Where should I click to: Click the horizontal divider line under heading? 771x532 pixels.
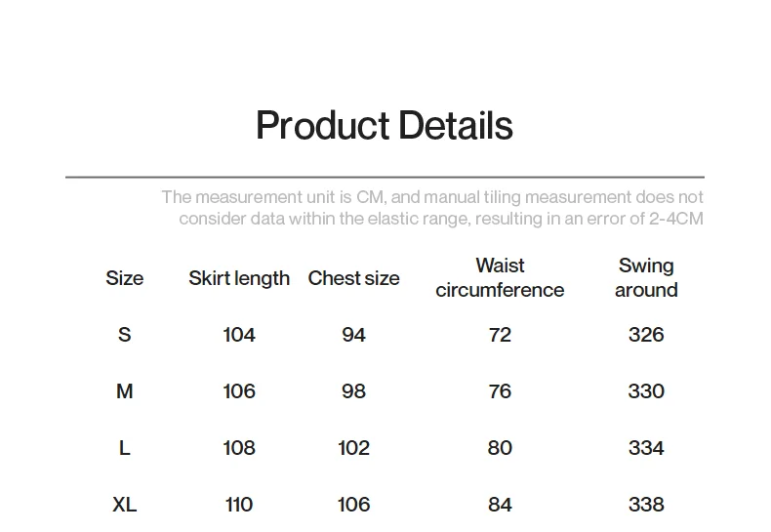coord(384,178)
